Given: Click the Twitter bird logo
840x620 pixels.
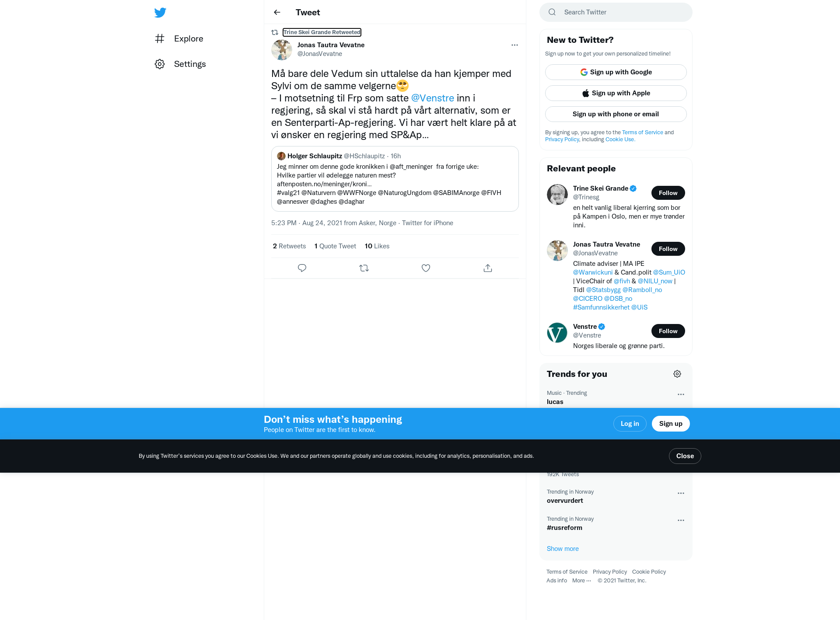Looking at the screenshot, I should pos(160,12).
